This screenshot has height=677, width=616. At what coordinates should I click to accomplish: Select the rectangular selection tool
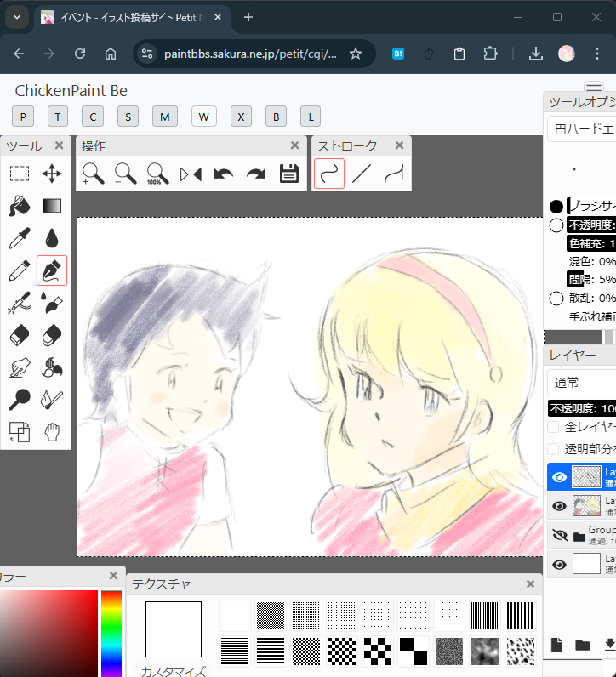pos(20,174)
